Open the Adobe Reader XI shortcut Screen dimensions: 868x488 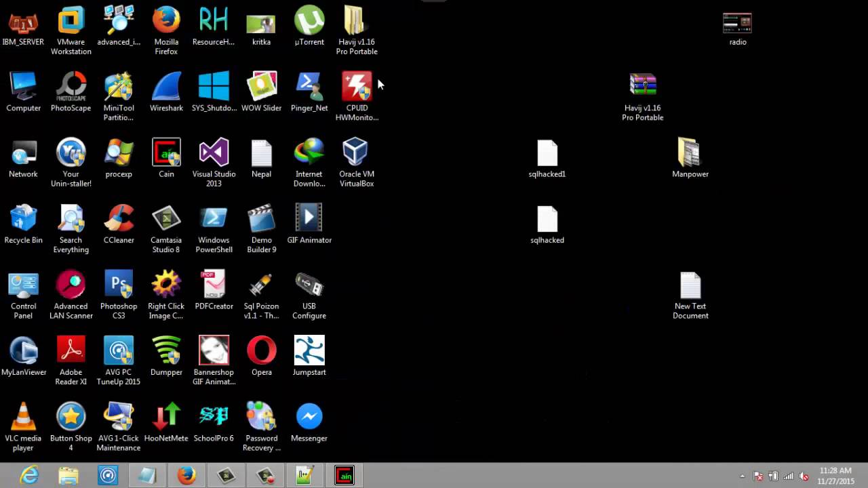(71, 361)
